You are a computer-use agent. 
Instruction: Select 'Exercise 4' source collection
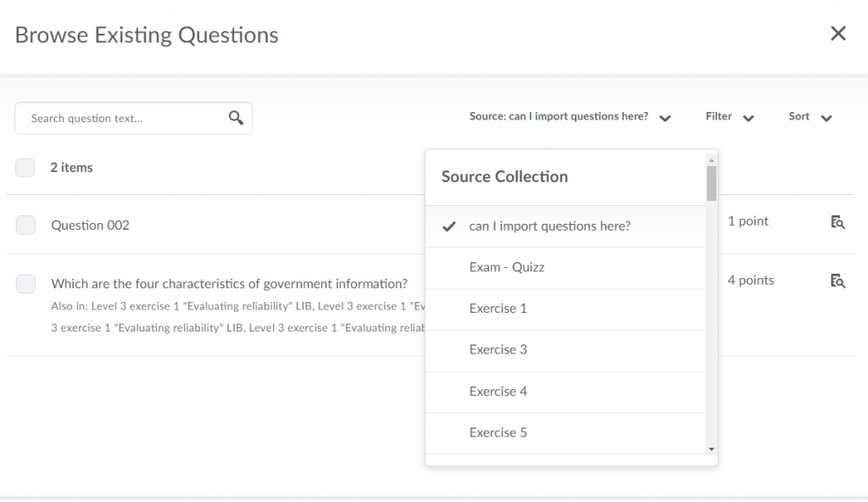click(x=498, y=391)
